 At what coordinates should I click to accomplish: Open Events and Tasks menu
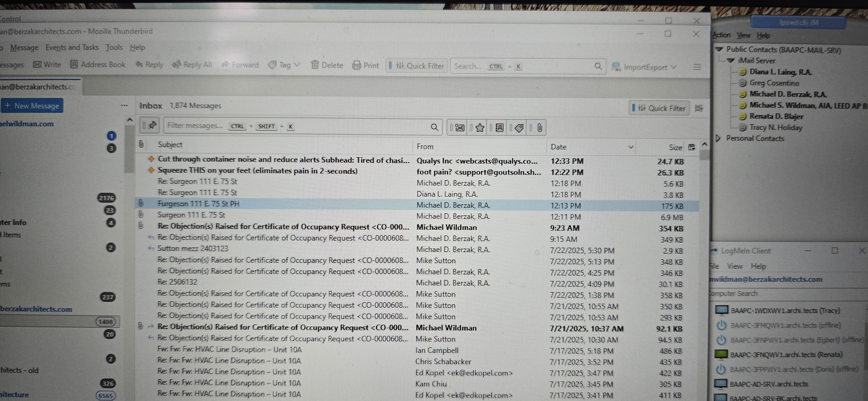click(72, 47)
